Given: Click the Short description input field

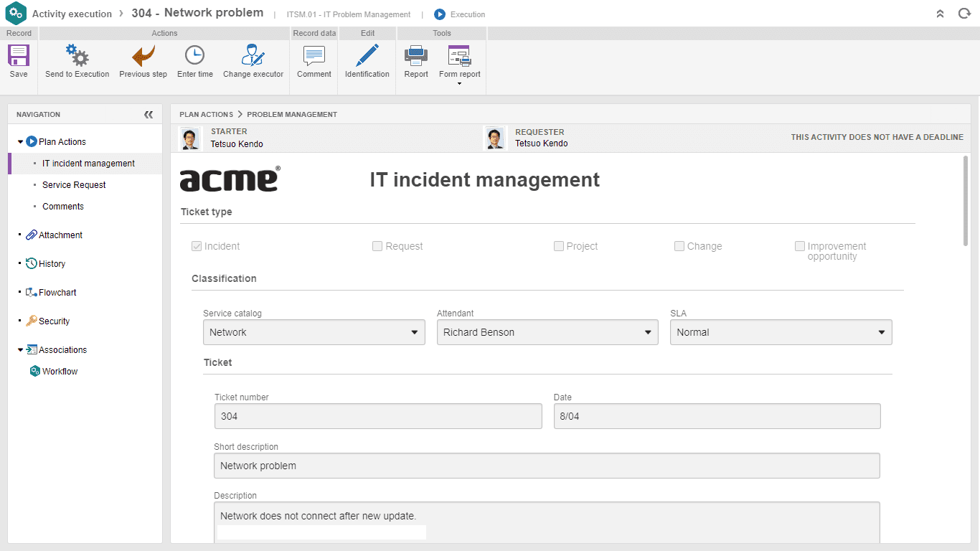Looking at the screenshot, I should [x=547, y=466].
